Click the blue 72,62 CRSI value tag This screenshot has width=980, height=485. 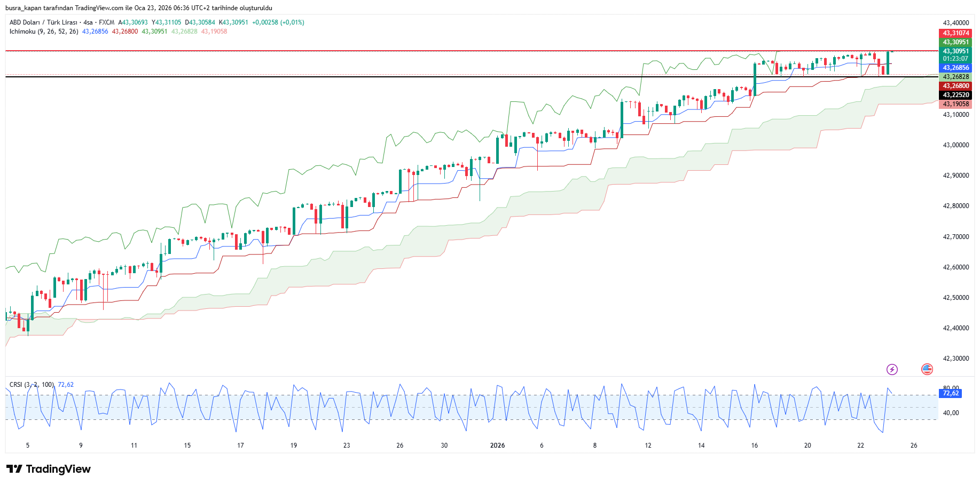point(951,393)
